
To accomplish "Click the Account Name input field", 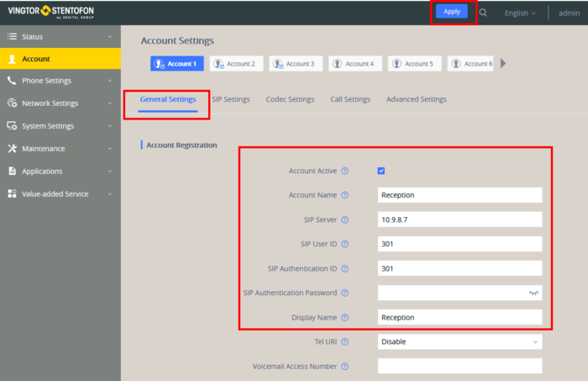I will [459, 195].
